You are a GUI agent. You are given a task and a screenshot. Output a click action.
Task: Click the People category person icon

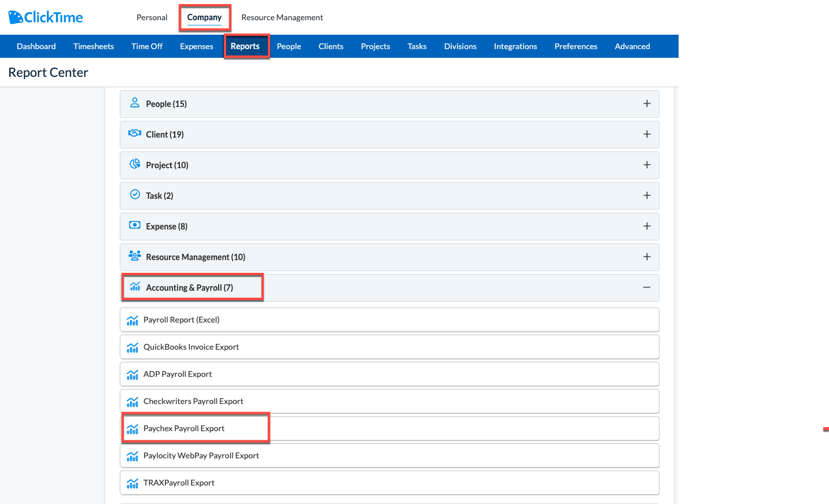(x=135, y=103)
